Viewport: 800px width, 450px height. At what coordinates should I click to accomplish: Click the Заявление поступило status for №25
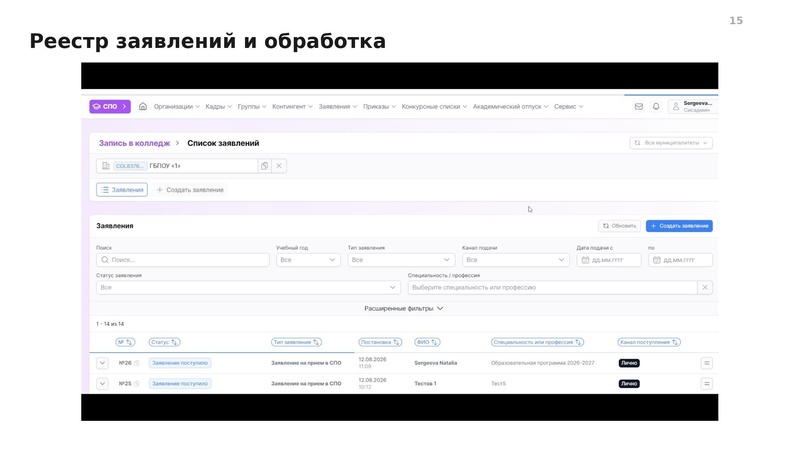pos(180,384)
